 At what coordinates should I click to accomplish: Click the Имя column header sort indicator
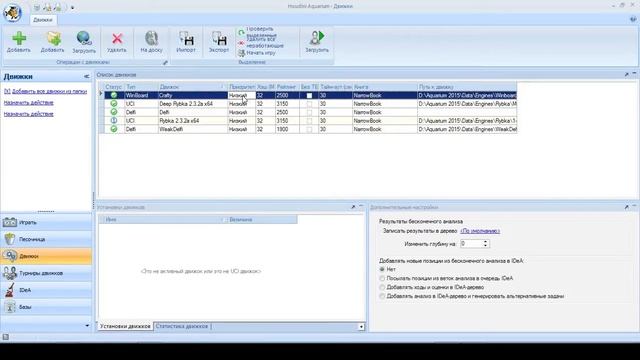(223, 220)
